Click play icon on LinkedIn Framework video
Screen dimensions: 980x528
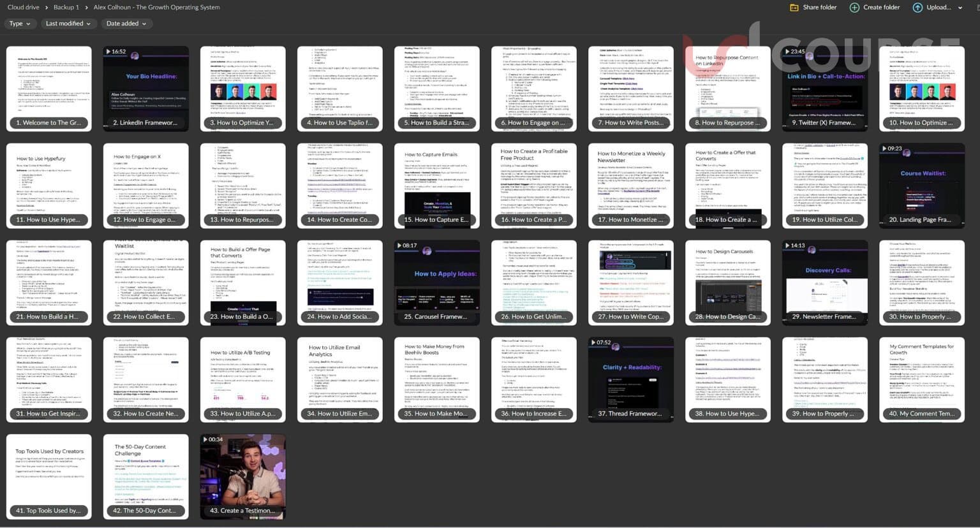pos(108,52)
